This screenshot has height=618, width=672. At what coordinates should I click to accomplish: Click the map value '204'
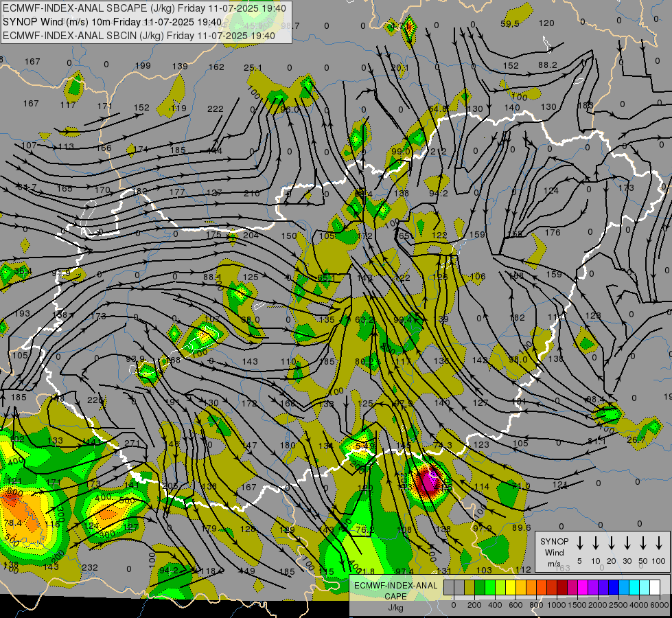(251, 235)
